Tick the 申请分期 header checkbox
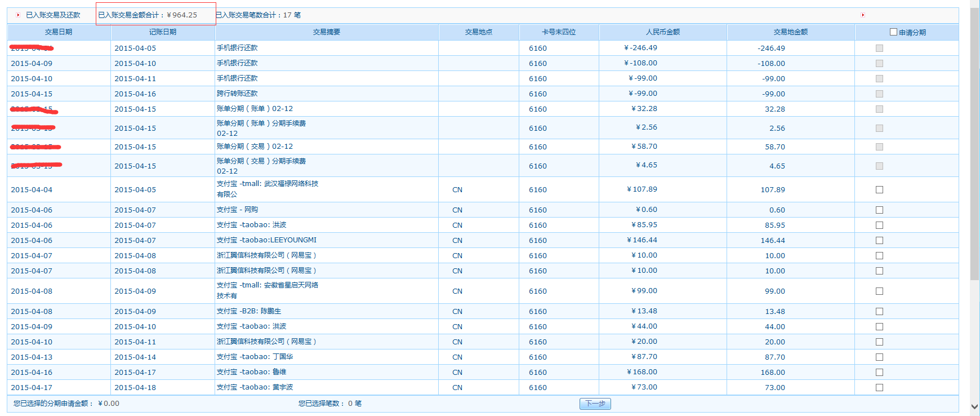Viewport: 980px width, 416px height. pos(893,32)
